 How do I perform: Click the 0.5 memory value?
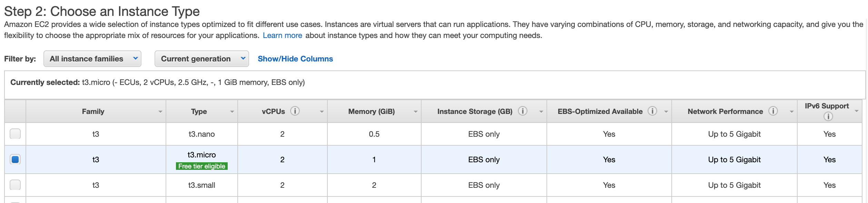pyautogui.click(x=374, y=134)
